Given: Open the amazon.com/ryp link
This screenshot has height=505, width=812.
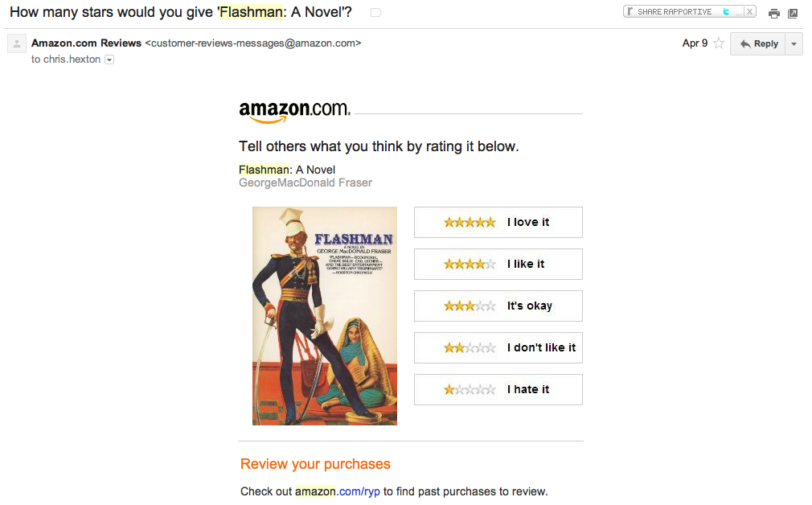Looking at the screenshot, I should (x=338, y=491).
